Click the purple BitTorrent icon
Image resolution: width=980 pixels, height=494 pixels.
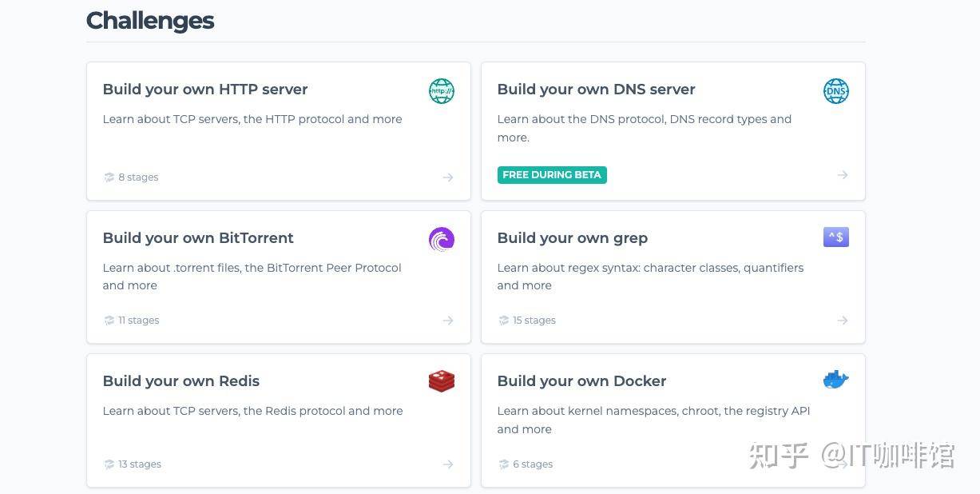(x=441, y=239)
